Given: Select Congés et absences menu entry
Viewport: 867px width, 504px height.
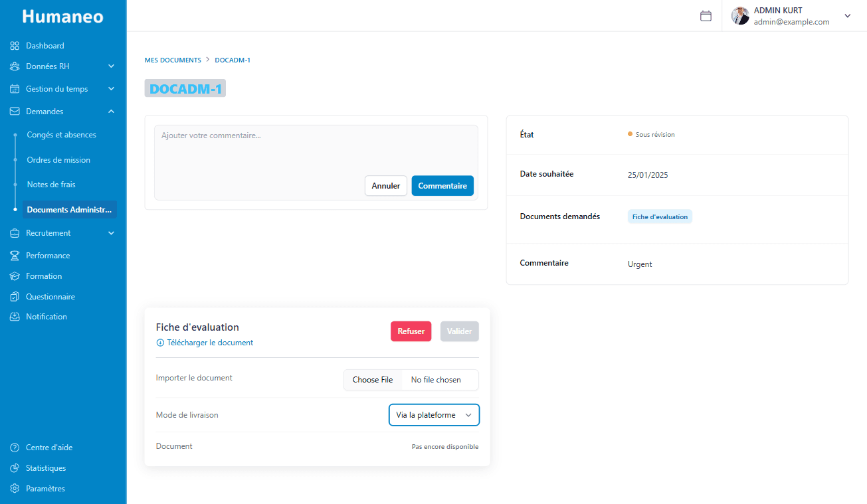Looking at the screenshot, I should pos(61,134).
